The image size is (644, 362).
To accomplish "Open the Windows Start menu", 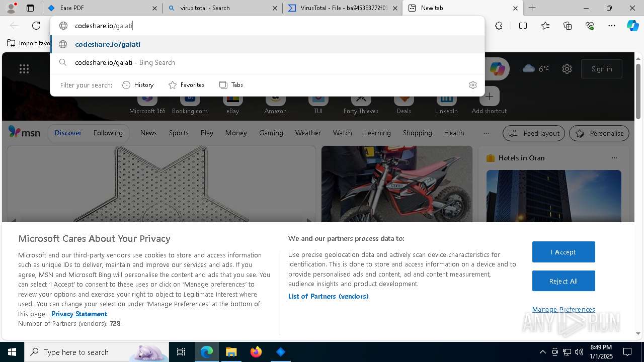I will click(12, 352).
